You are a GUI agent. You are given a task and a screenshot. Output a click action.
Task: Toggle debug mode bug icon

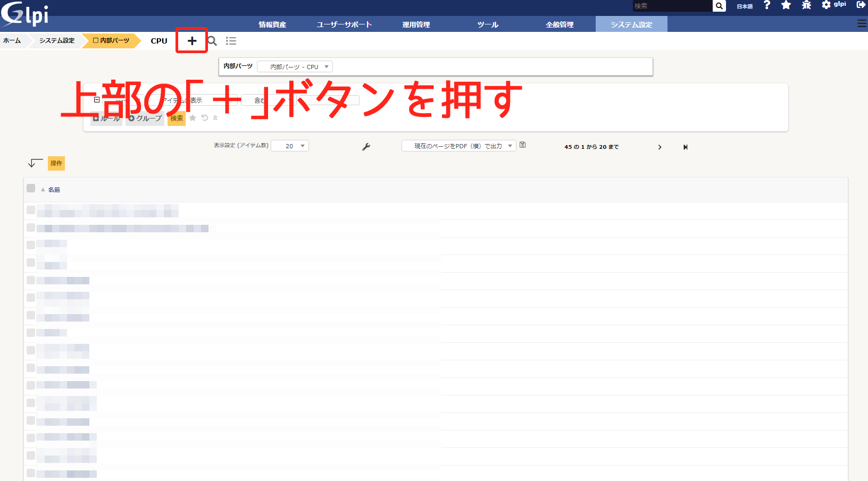pos(806,5)
